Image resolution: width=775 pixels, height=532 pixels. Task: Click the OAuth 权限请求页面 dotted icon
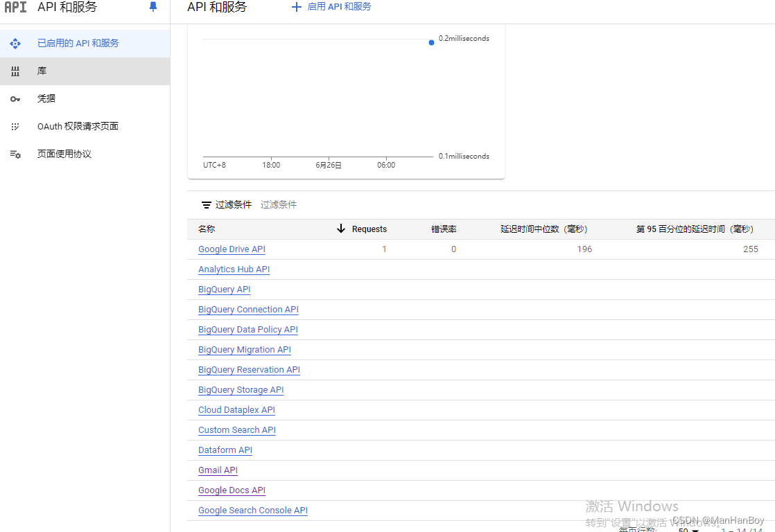[x=15, y=127]
